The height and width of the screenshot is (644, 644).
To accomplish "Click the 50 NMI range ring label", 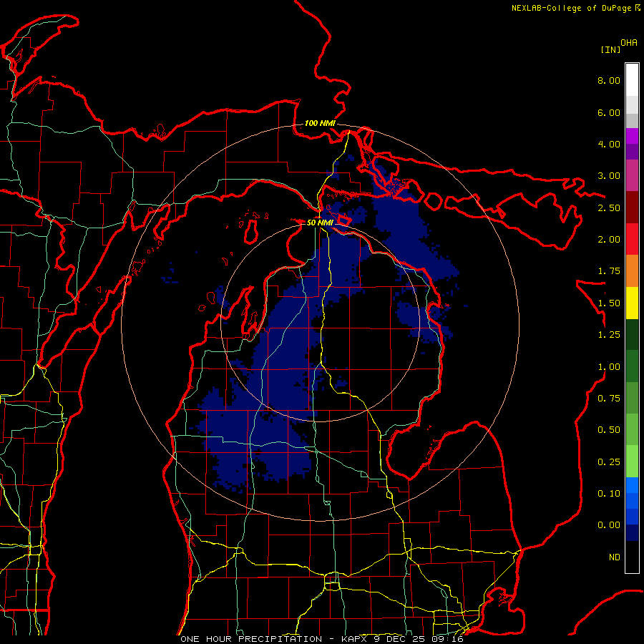I will 320,223.
